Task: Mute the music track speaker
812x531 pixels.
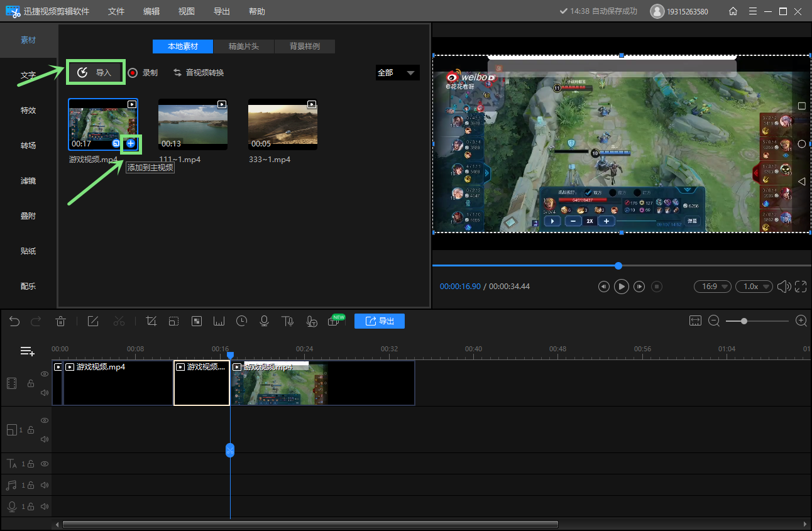Action: click(45, 485)
